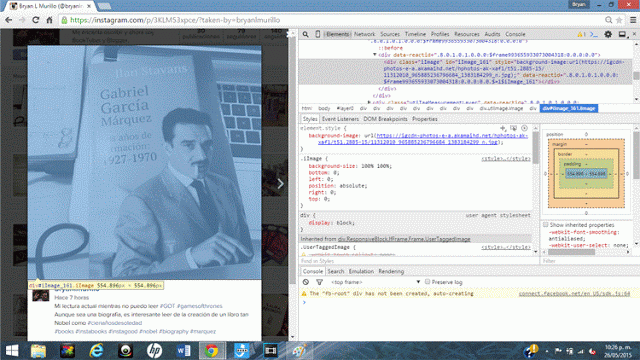Screen dimensions: 640x360
Task: Show the console drawer icon
Action: click(594, 34)
